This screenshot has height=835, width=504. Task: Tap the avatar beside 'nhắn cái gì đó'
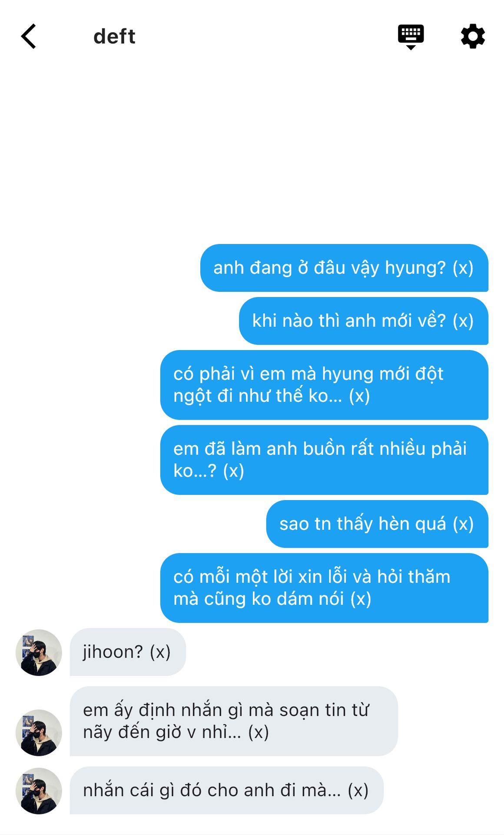pos(39,791)
